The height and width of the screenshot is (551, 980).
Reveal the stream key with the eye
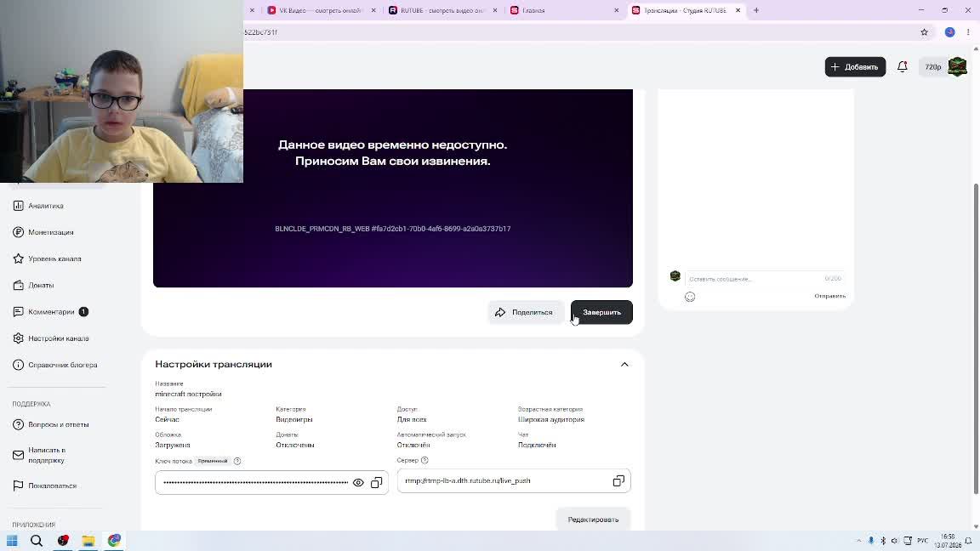click(358, 482)
